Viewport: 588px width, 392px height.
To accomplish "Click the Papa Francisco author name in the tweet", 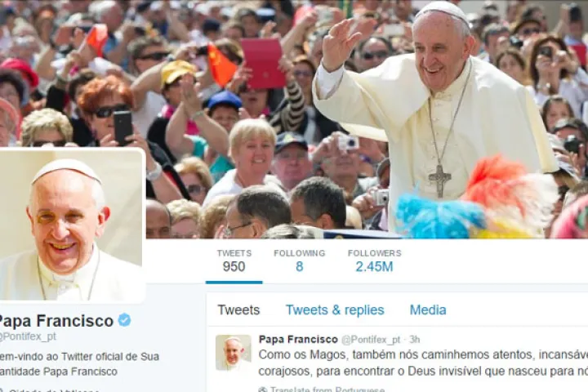I will click(298, 340).
